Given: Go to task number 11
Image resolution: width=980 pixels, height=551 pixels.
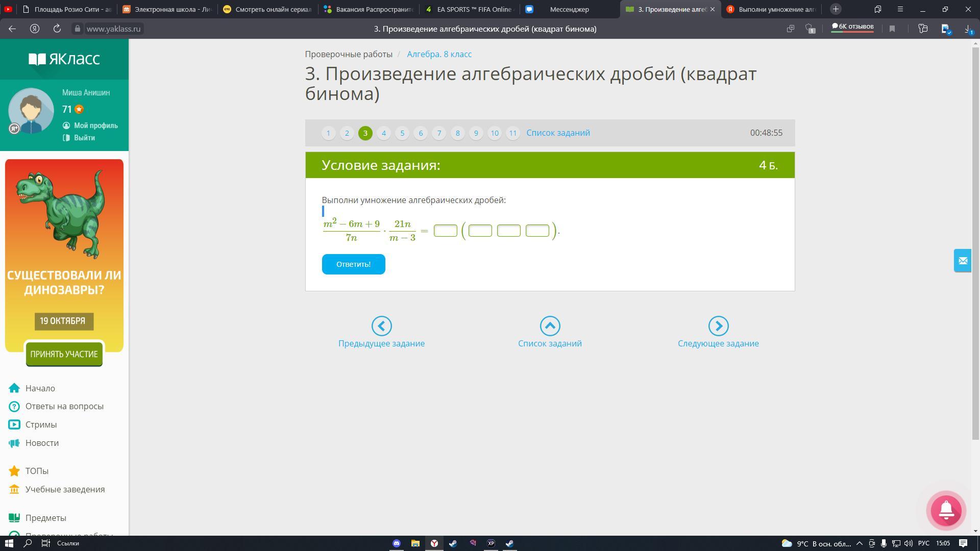Looking at the screenshot, I should 512,133.
